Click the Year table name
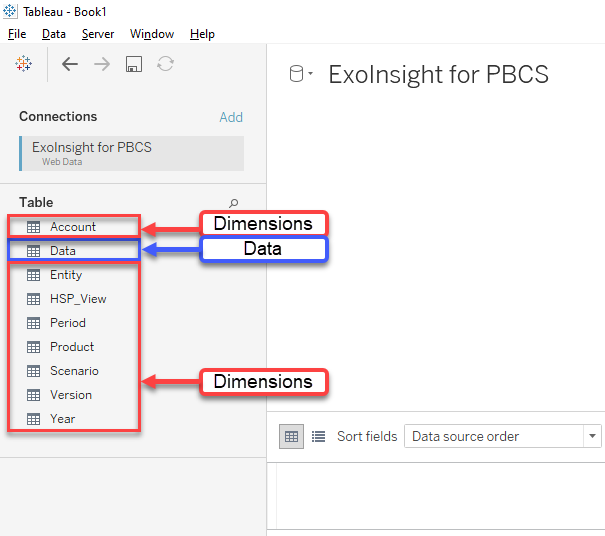This screenshot has width=605, height=536. pos(63,419)
